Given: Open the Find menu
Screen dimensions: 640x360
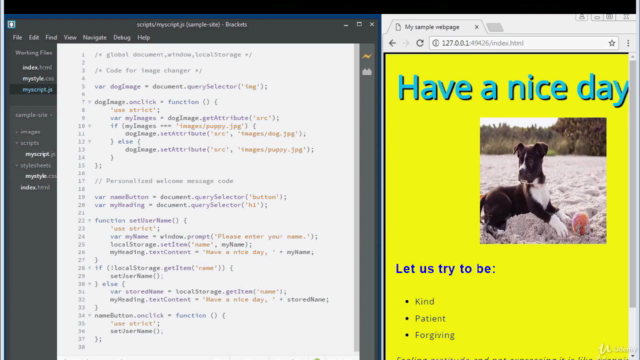Looking at the screenshot, I should click(x=51, y=38).
